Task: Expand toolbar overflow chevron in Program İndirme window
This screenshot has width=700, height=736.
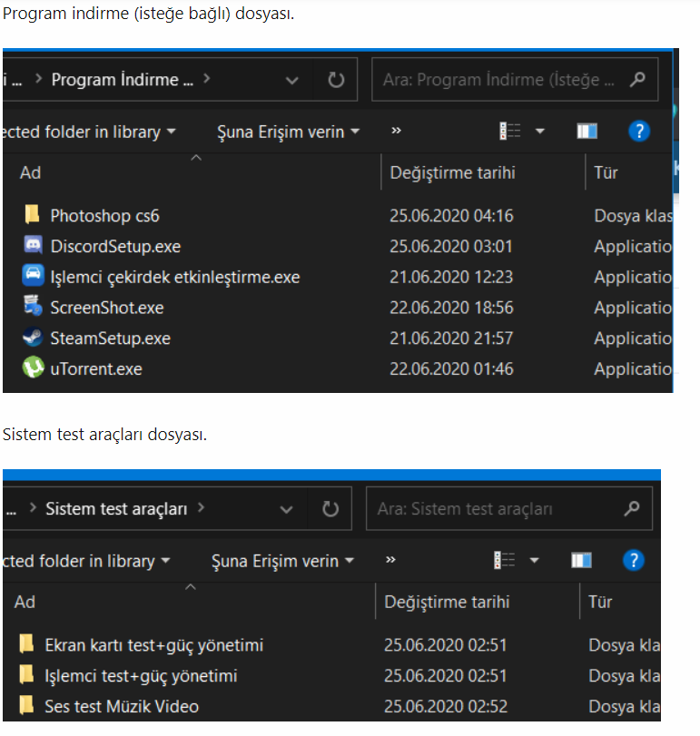Action: pos(396,132)
